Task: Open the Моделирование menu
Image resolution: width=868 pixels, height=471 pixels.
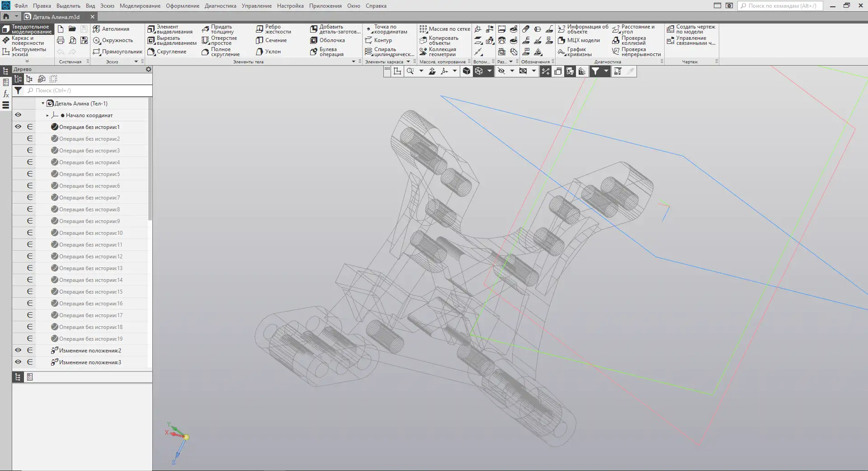Action: (x=140, y=6)
